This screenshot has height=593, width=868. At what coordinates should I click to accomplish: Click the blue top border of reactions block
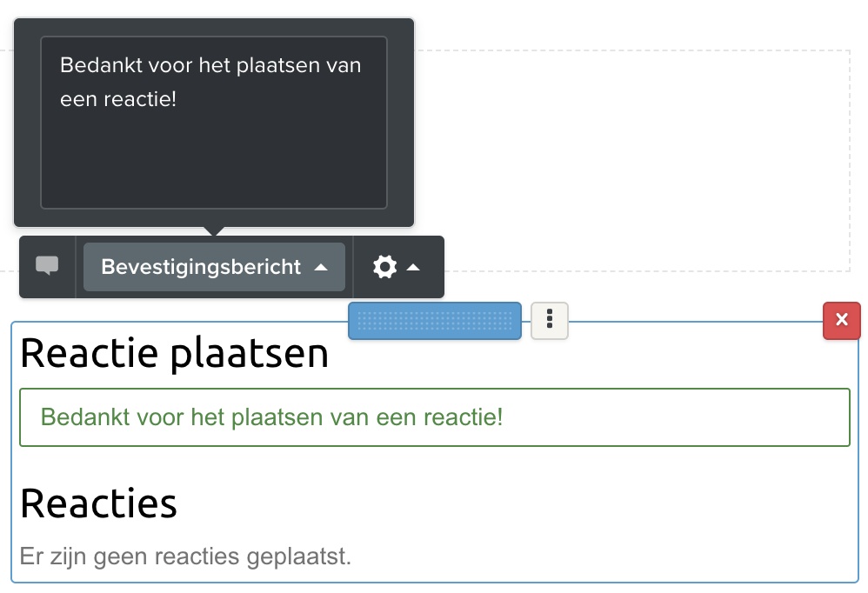pos(696,322)
